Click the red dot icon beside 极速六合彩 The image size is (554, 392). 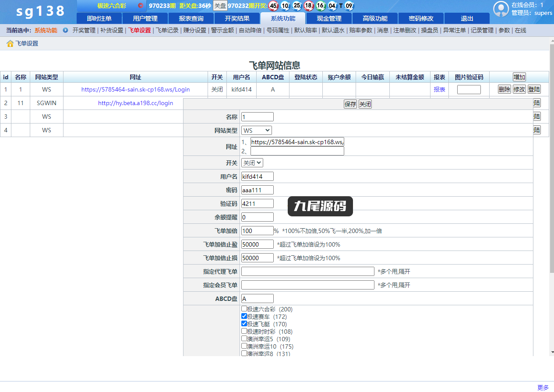click(x=141, y=6)
